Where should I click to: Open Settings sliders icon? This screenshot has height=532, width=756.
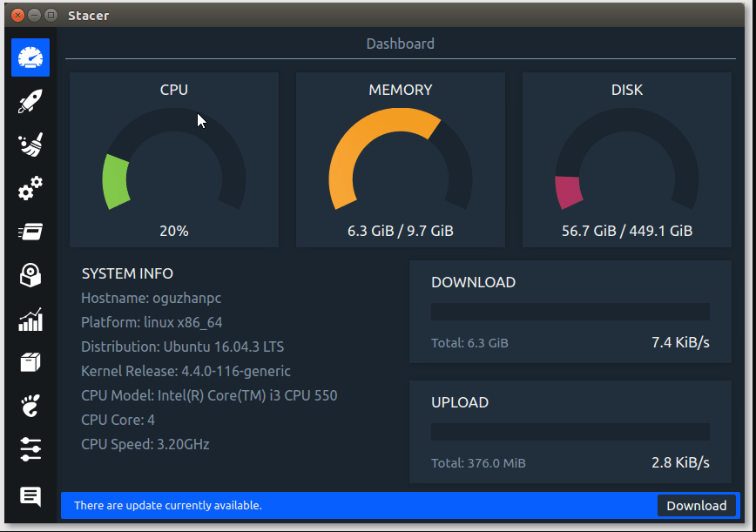point(30,449)
